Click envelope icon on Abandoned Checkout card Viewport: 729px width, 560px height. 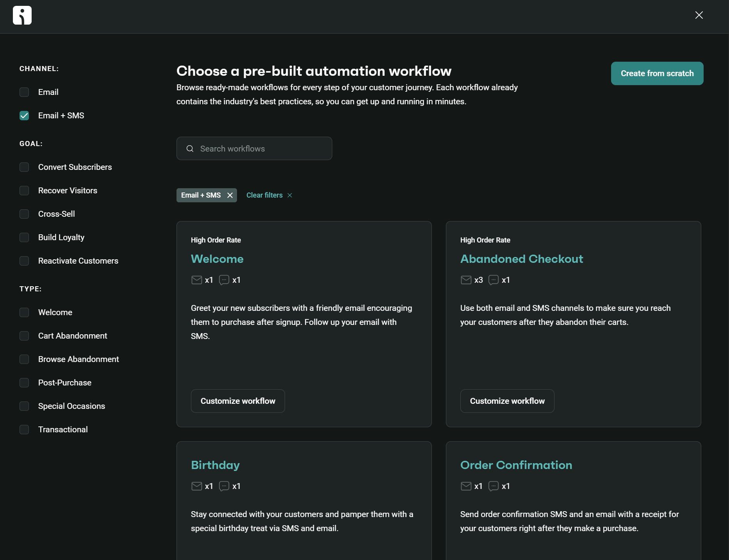(466, 280)
